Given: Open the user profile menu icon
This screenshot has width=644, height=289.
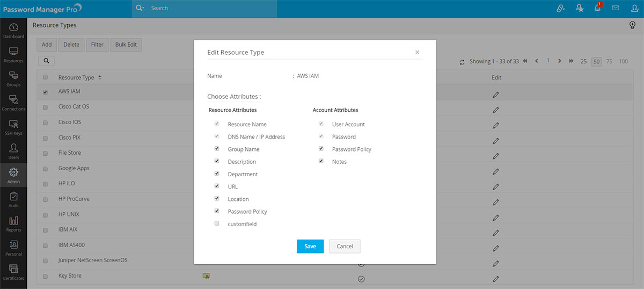Looking at the screenshot, I should point(634,8).
